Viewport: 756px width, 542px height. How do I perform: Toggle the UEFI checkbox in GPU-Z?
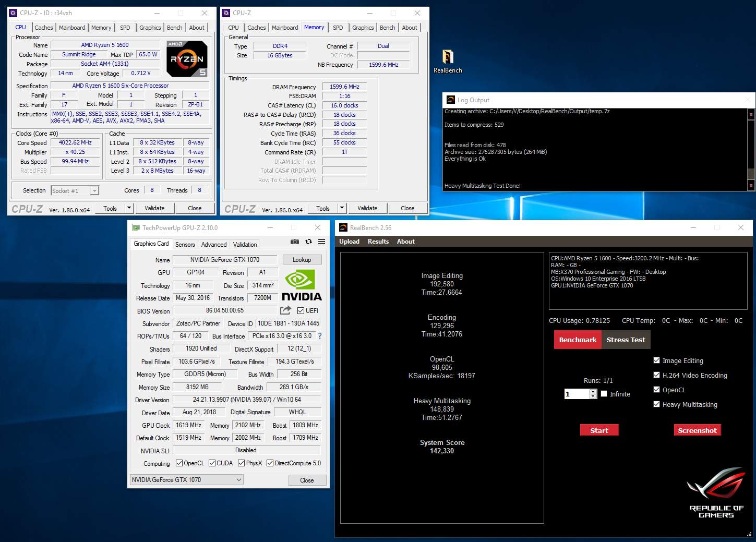tap(301, 311)
